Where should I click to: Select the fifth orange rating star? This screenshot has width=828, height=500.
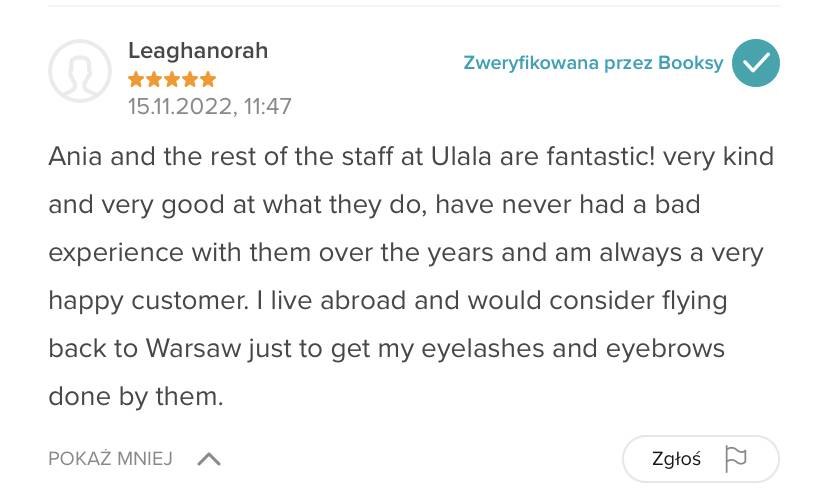(208, 79)
